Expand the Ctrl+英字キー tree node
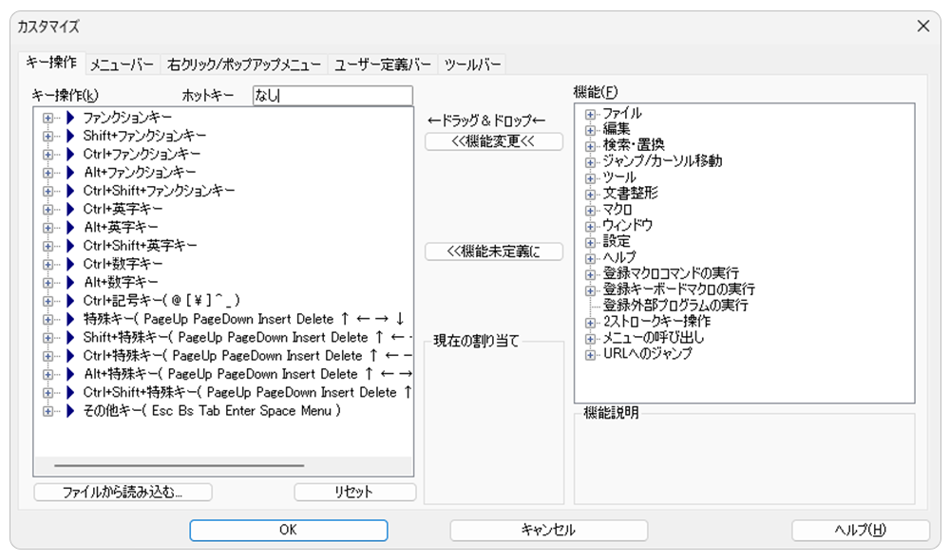The height and width of the screenshot is (560, 950). [x=47, y=209]
